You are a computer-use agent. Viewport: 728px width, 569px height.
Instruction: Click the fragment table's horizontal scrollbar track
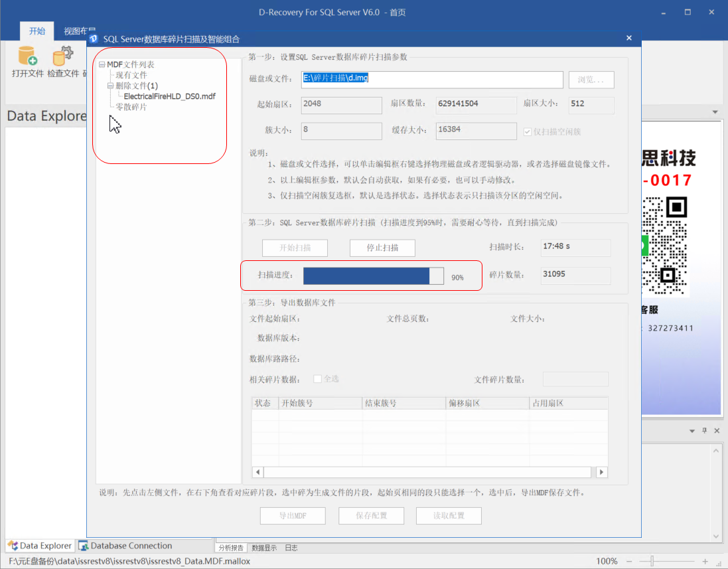click(427, 472)
